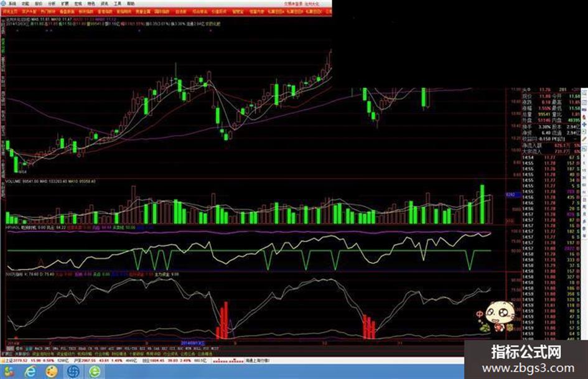Choose the BOLL indicator tab
This screenshot has width=588, height=379.
click(x=196, y=349)
